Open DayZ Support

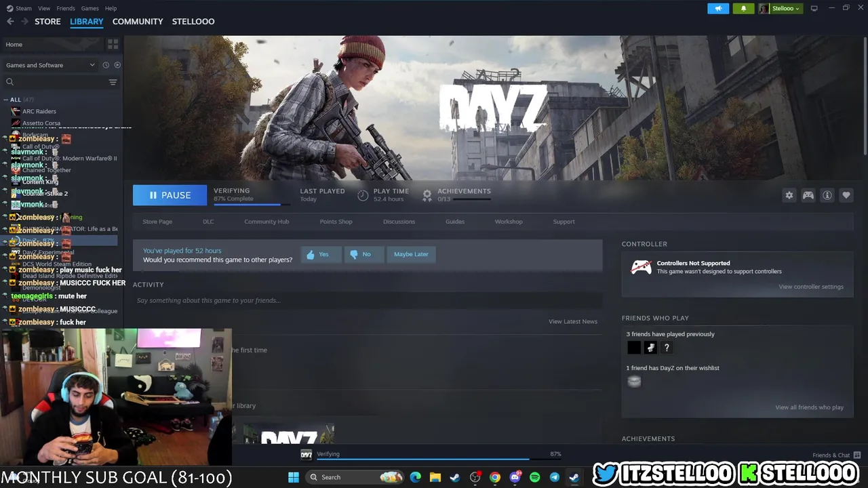564,222
